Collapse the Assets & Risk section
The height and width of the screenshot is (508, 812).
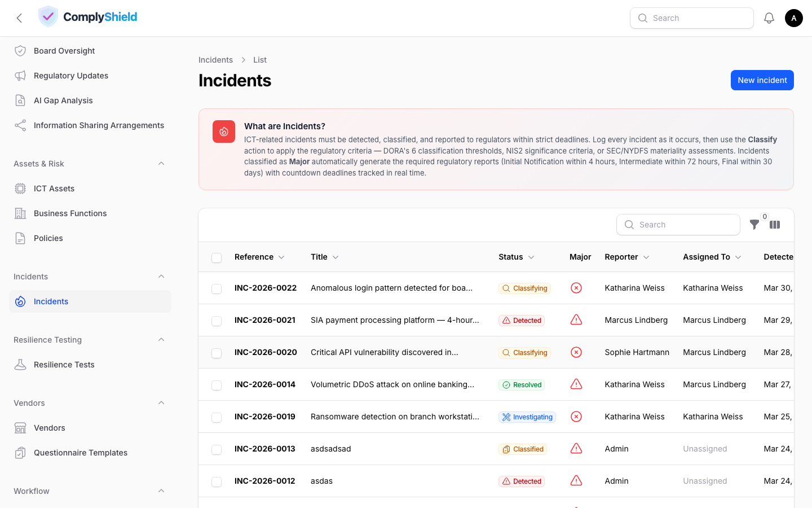(x=161, y=164)
